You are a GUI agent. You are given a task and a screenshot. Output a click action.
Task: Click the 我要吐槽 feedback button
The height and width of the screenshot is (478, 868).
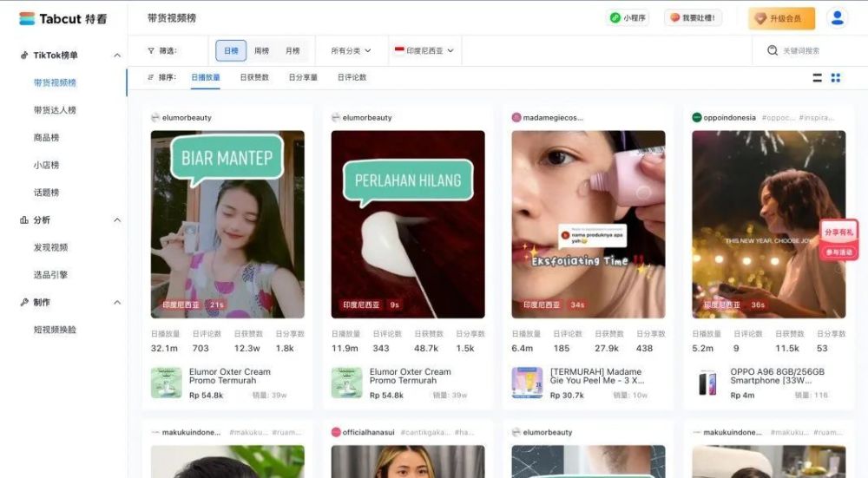(x=693, y=17)
